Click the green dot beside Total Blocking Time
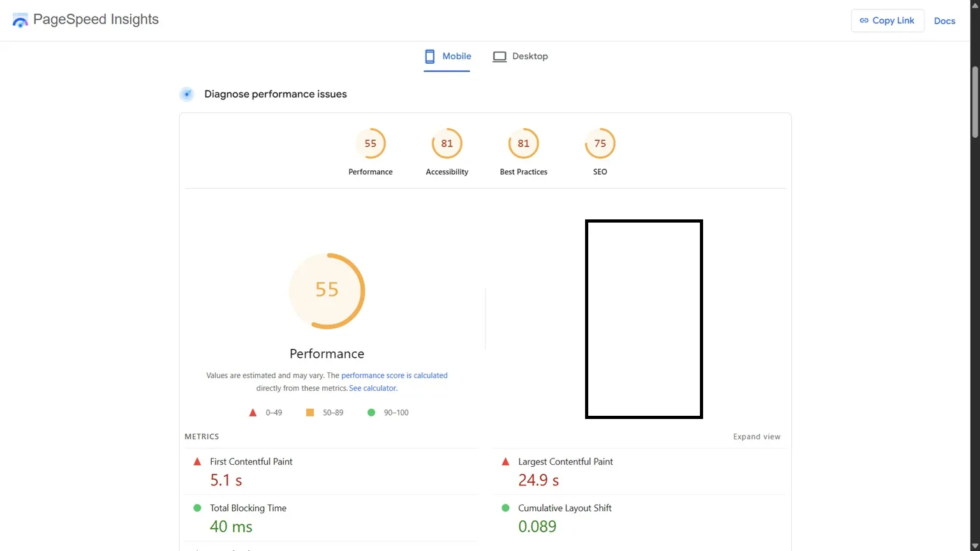This screenshot has width=980, height=551. [x=197, y=508]
